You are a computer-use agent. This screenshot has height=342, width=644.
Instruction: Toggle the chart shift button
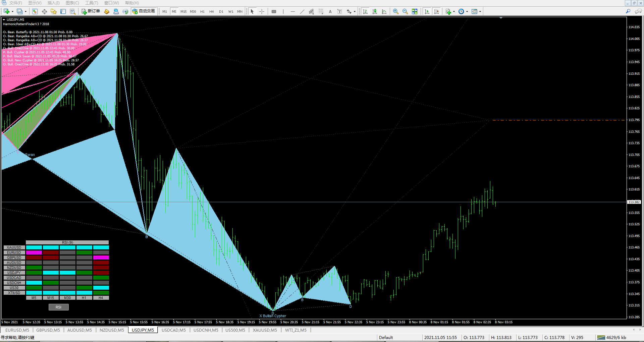tap(436, 11)
